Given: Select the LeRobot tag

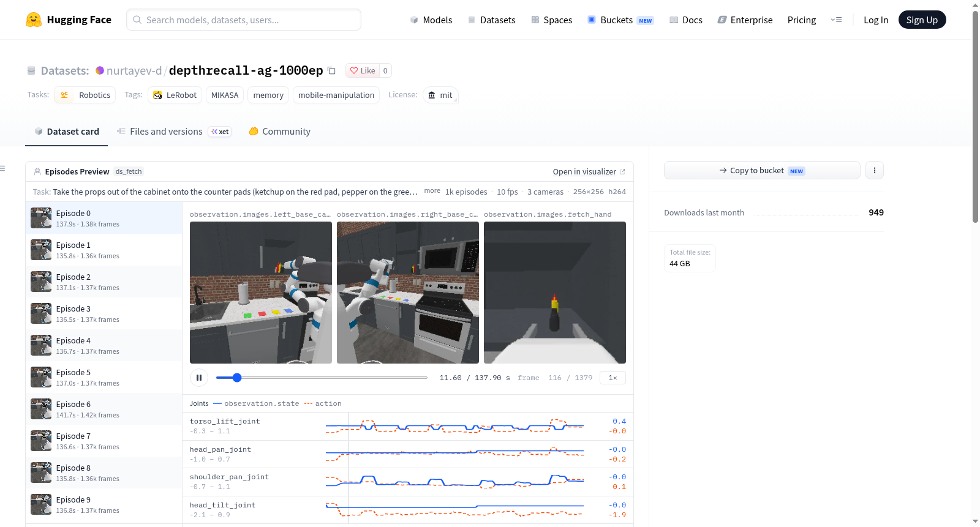Looking at the screenshot, I should pos(175,95).
